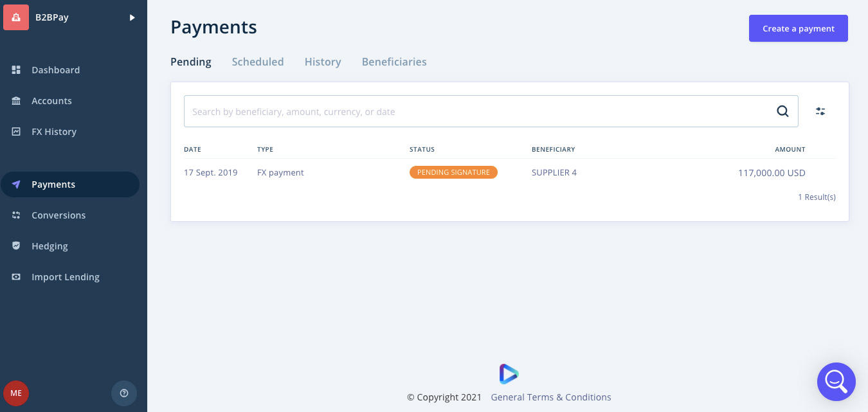Switch to the Scheduled tab
Viewport: 868px width, 412px height.
tap(258, 62)
